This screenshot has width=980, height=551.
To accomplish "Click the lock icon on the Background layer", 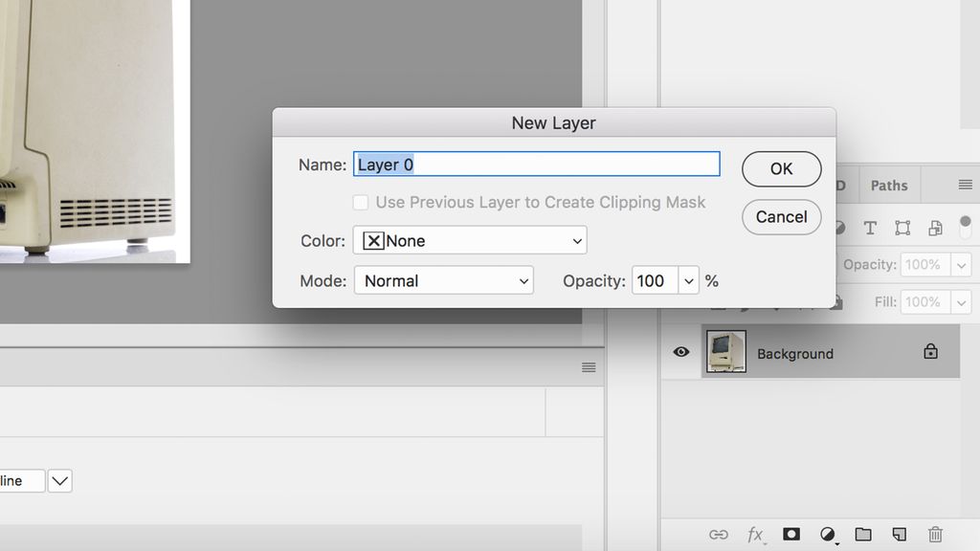I will 929,352.
